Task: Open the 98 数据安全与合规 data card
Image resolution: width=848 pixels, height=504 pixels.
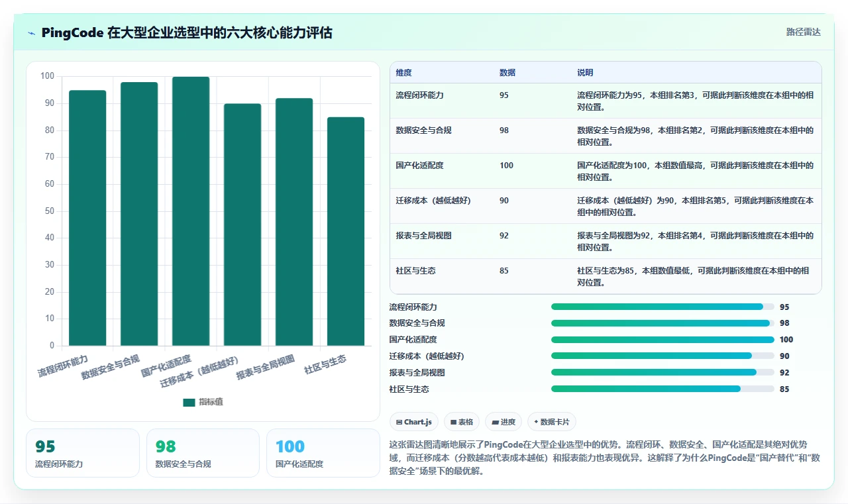Action: (x=203, y=453)
